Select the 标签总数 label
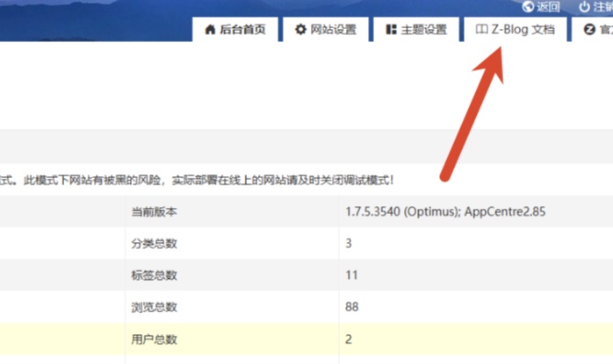 click(154, 275)
